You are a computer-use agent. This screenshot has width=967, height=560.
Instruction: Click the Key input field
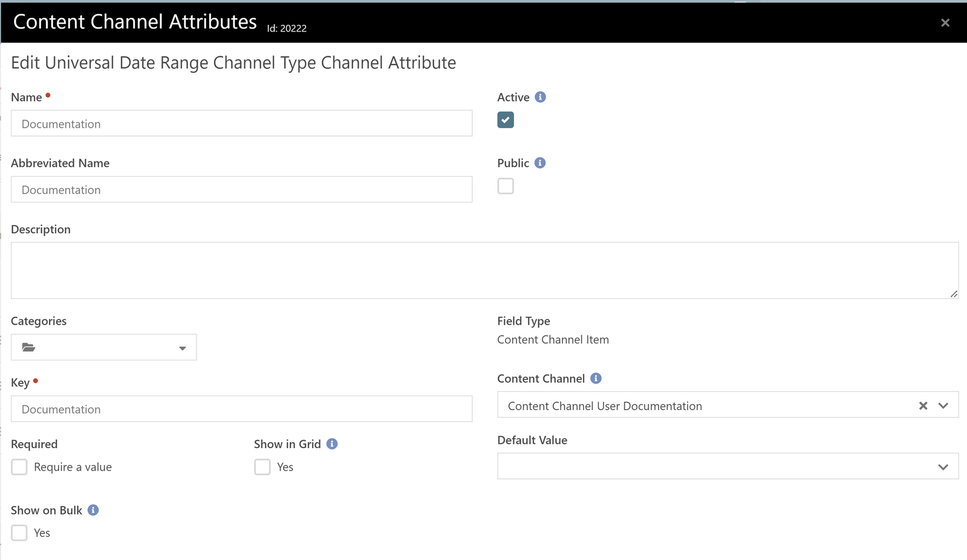pos(242,409)
